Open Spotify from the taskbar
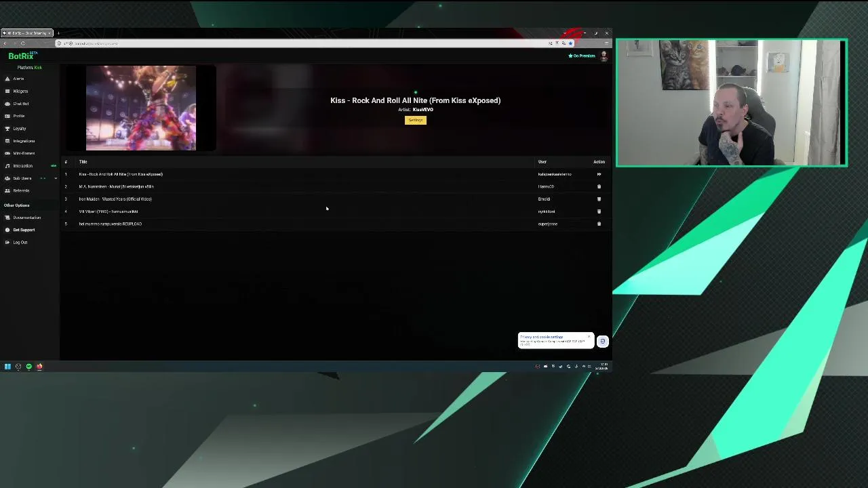 28,367
